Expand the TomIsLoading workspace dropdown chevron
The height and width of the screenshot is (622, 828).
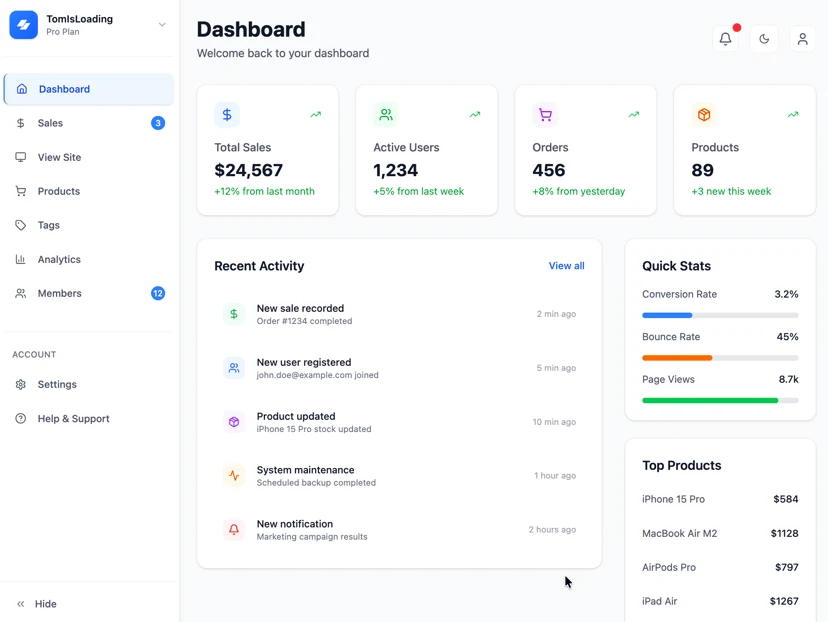coord(162,25)
